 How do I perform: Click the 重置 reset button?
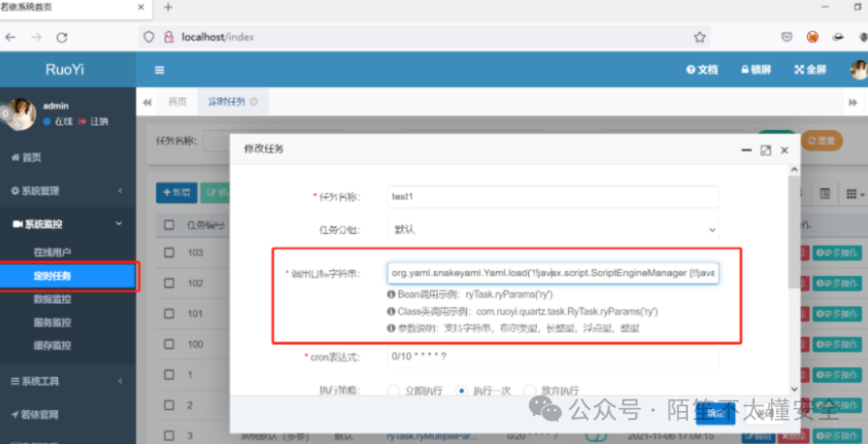coord(822,141)
